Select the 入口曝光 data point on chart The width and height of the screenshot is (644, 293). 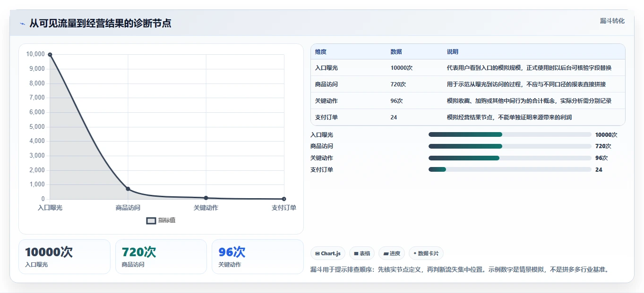pyautogui.click(x=50, y=55)
